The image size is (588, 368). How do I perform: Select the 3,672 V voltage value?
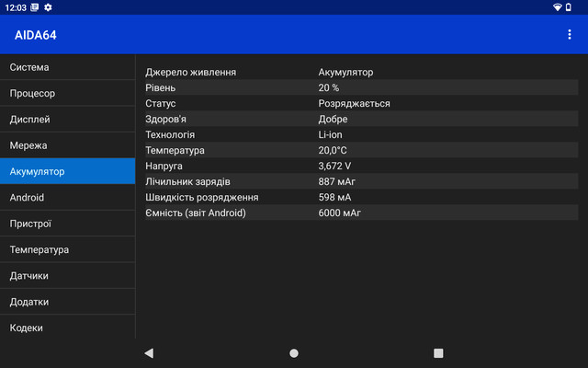point(334,166)
